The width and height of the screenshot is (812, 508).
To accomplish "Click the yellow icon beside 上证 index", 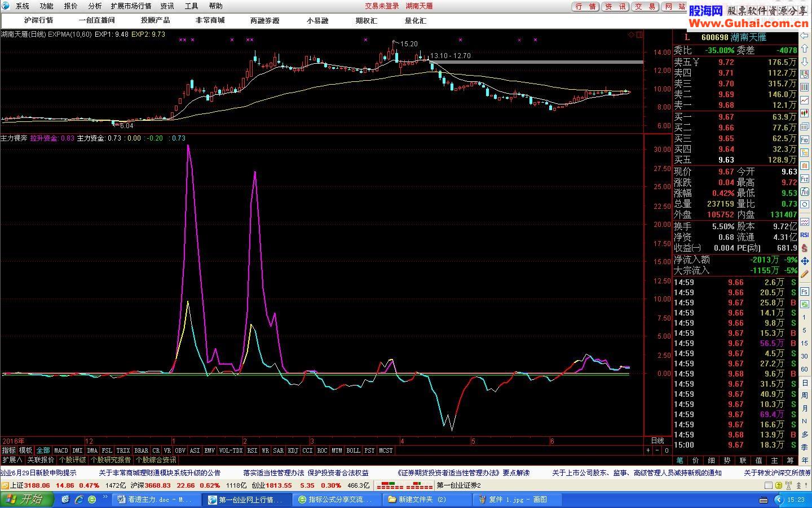I will [x=5, y=485].
